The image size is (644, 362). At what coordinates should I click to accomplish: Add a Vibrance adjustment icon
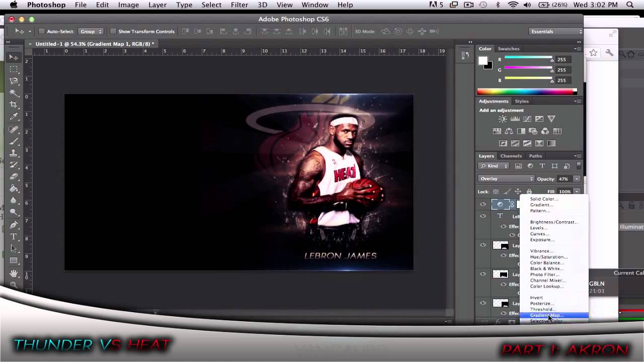pos(551,119)
